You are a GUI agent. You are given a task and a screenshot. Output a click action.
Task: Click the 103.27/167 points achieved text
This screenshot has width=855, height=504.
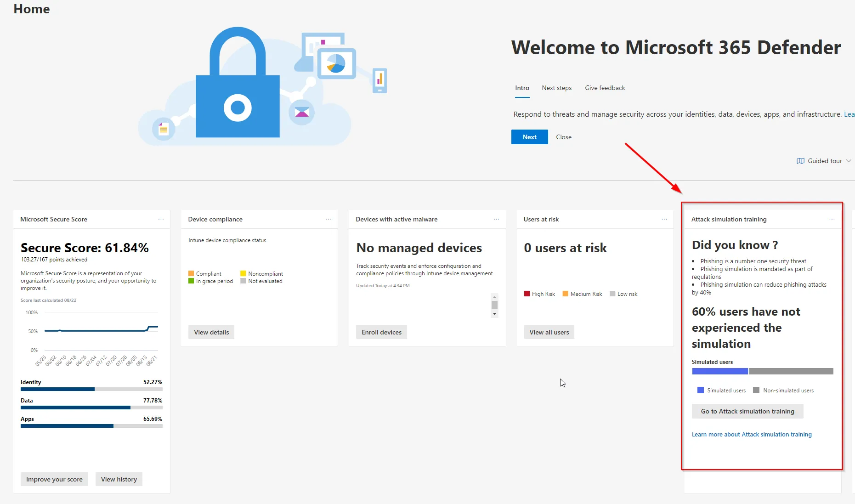pos(54,260)
